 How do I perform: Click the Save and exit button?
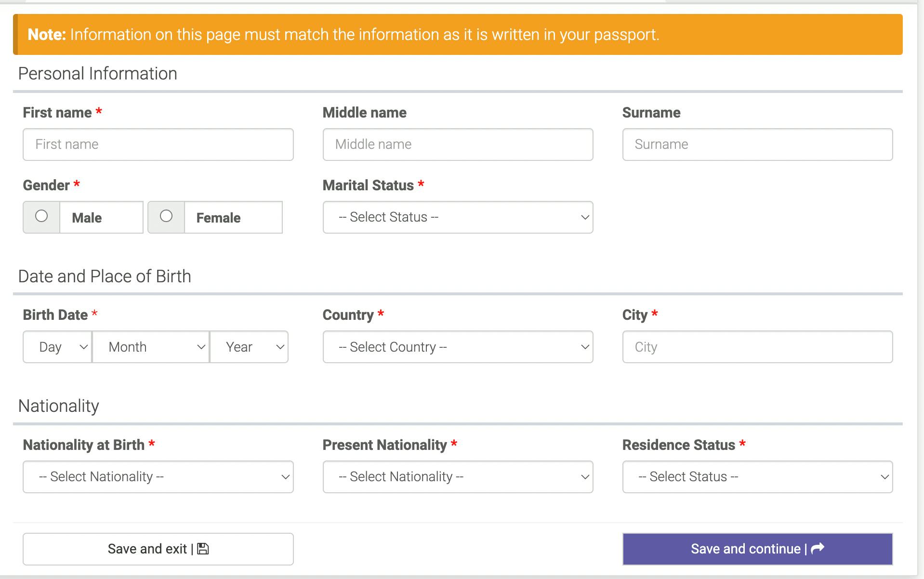pos(158,549)
